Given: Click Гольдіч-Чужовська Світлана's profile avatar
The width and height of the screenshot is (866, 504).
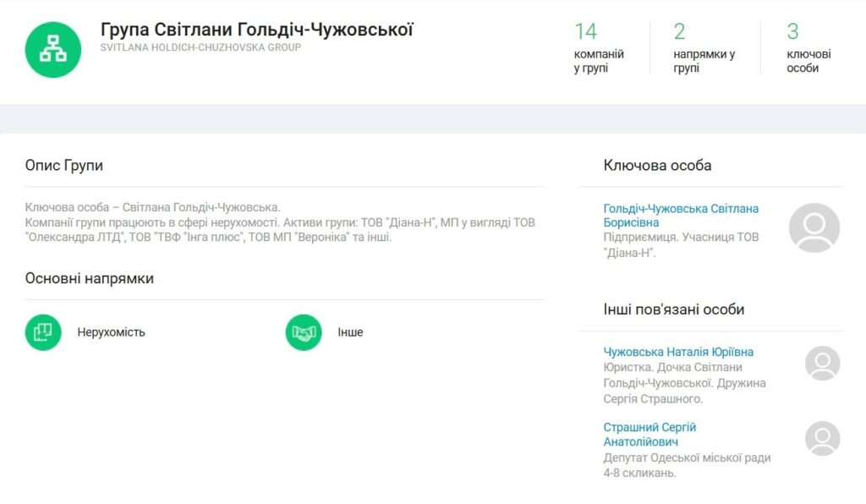Looking at the screenshot, I should (x=814, y=227).
